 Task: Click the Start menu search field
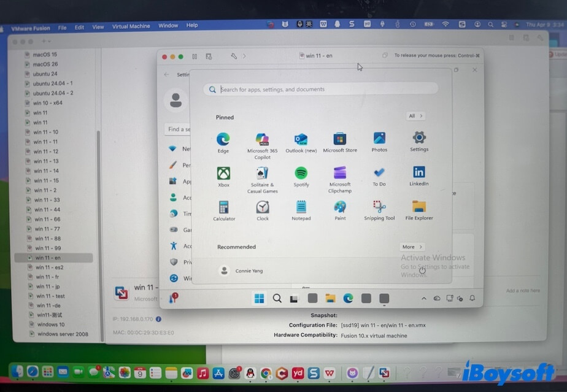[x=320, y=89]
